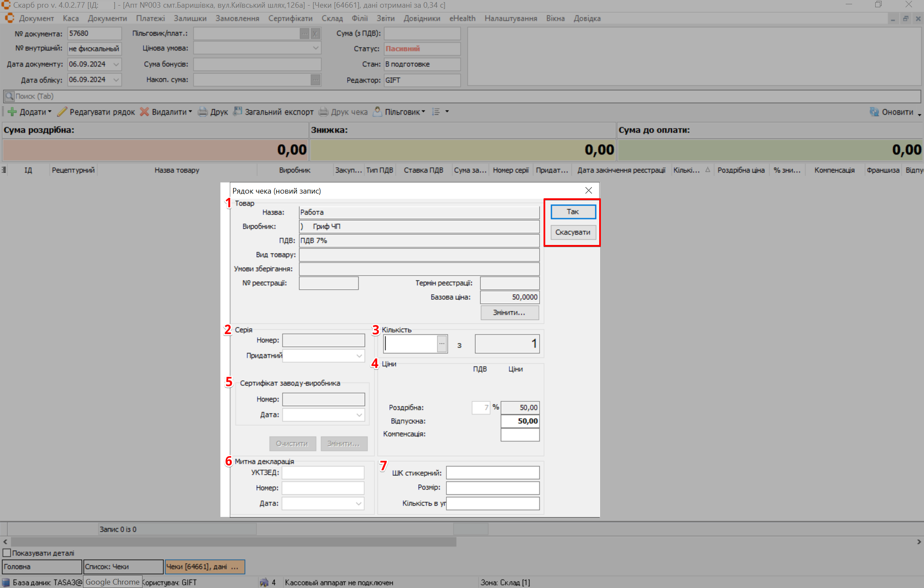Click the red X Видалити icon
This screenshot has height=588, width=924.
(x=145, y=112)
